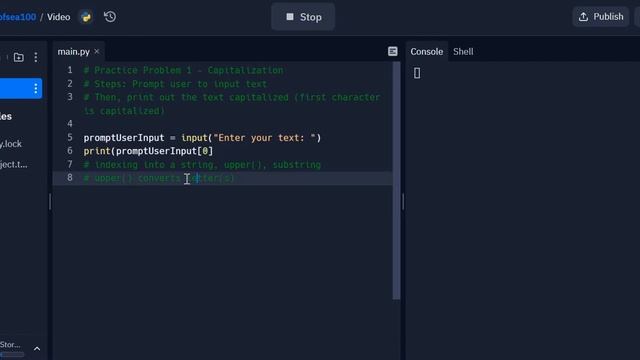Click the Practice Problem 1 comment line
640x360 pixels.
click(183, 70)
